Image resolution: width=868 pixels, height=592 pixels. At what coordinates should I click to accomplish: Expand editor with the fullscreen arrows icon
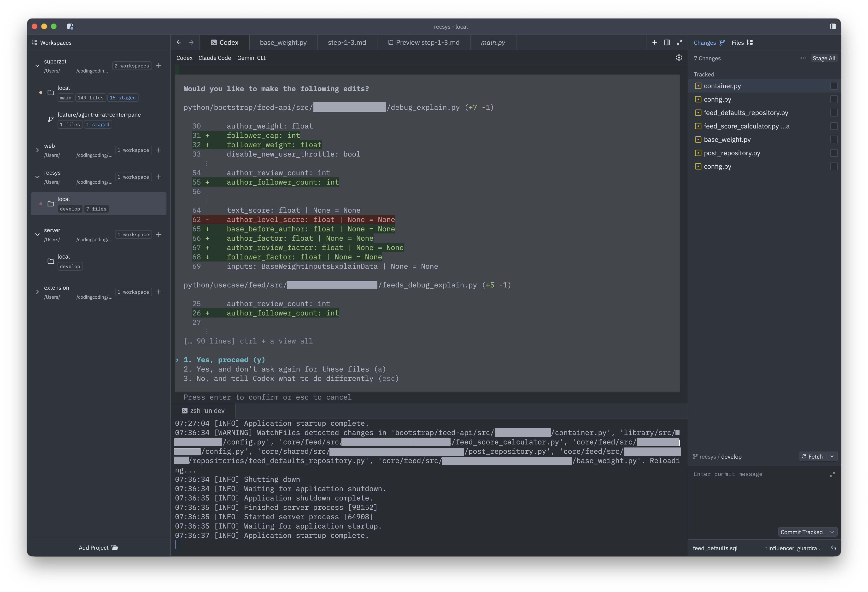pos(679,42)
